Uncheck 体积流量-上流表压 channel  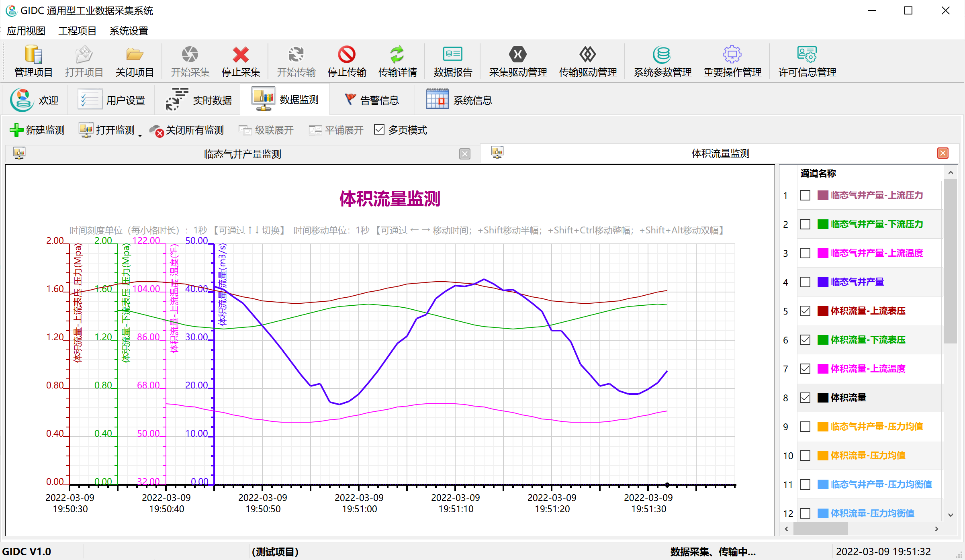click(x=805, y=311)
